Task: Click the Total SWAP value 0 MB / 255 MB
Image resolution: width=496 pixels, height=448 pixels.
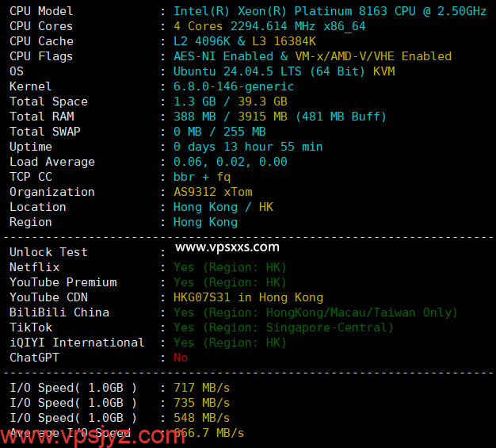Action: (x=219, y=132)
